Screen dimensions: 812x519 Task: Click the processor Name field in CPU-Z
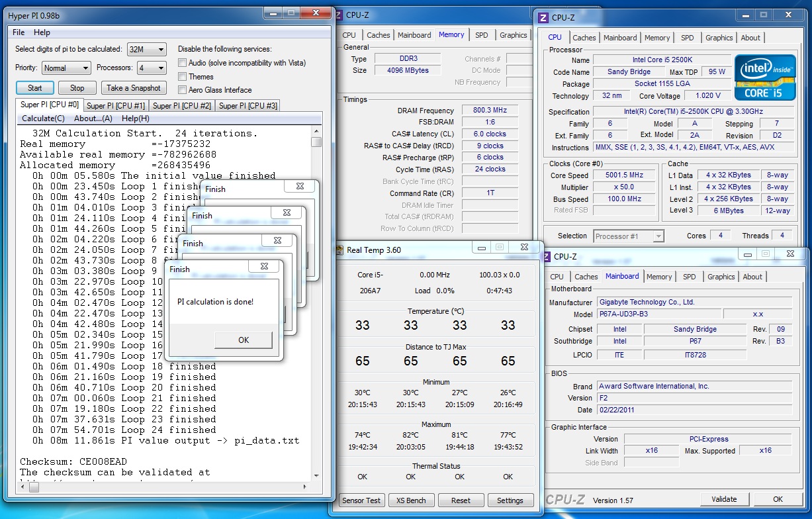pos(661,60)
